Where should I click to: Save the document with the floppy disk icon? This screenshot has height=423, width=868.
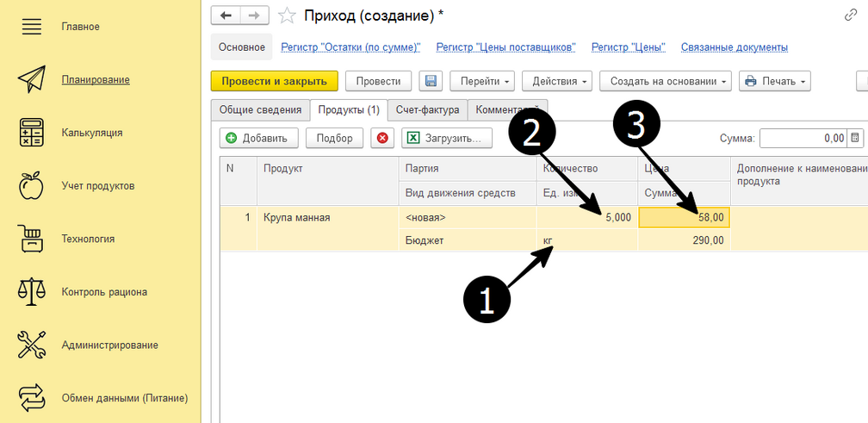click(431, 81)
